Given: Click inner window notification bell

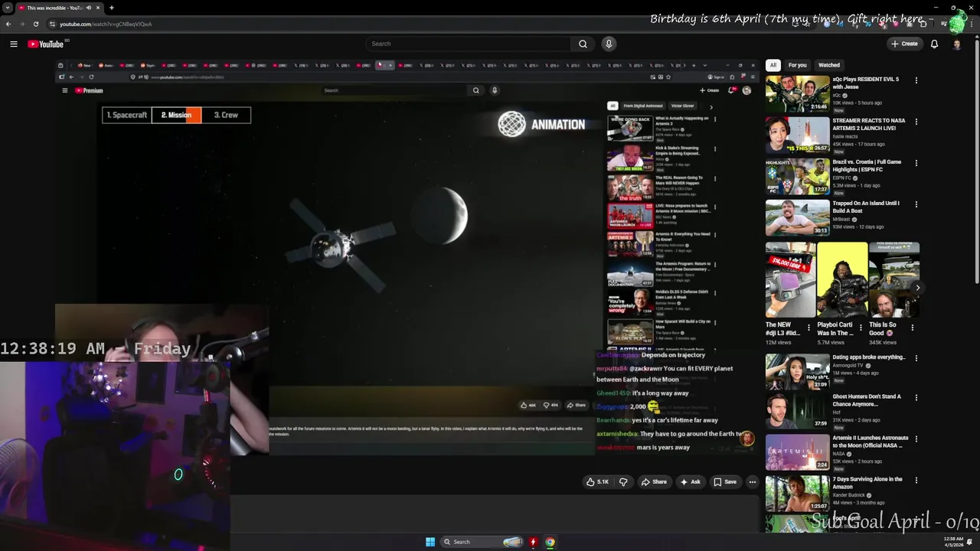Looking at the screenshot, I should point(731,90).
